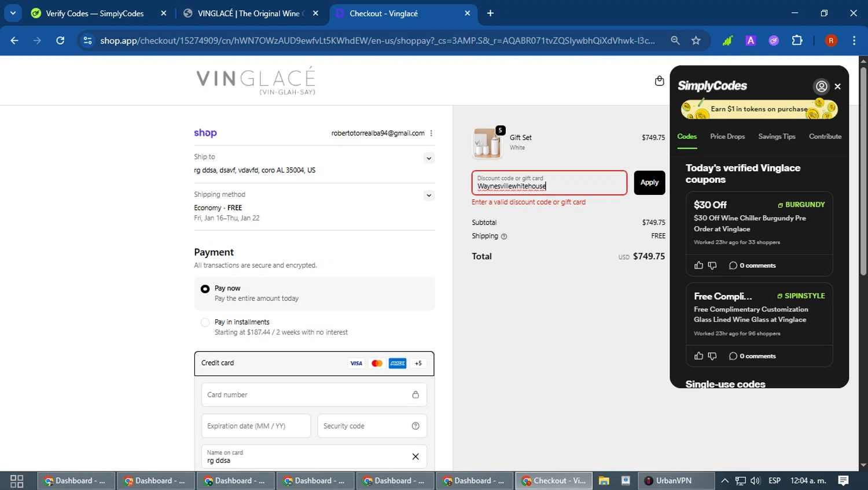This screenshot has width=868, height=490.
Task: Switch to the Price Drops tab
Action: [x=727, y=137]
